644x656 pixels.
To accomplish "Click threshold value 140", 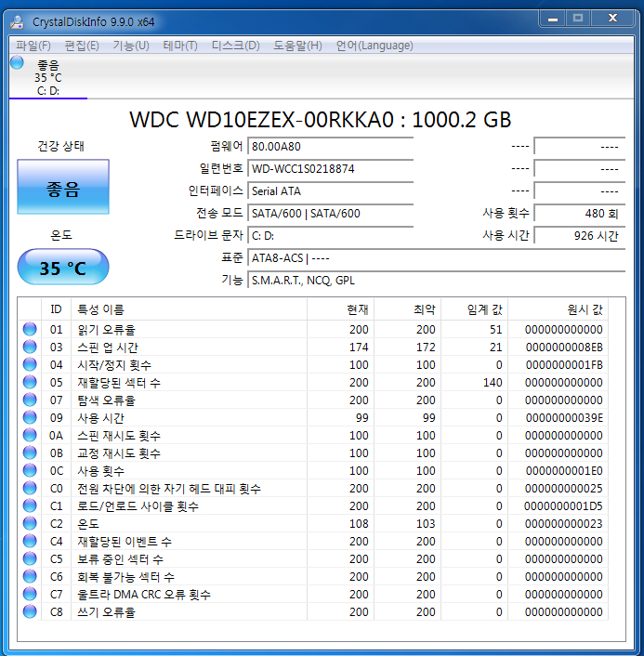I will 493,383.
